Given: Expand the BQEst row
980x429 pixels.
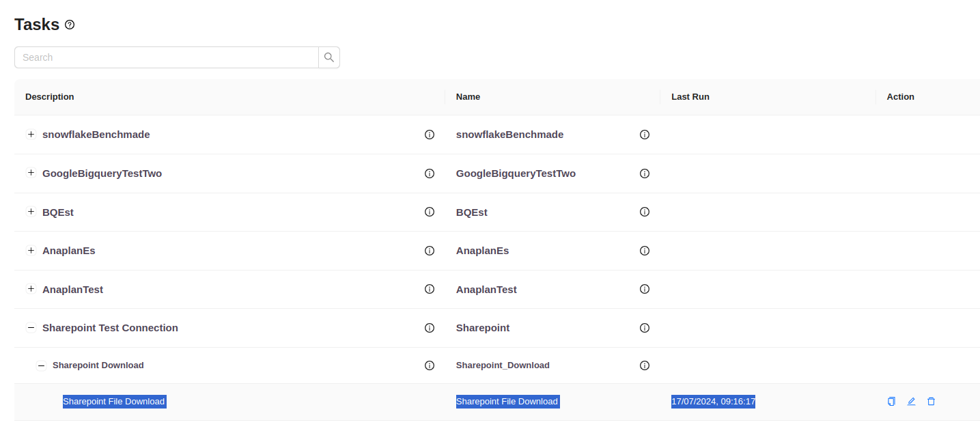Looking at the screenshot, I should [x=31, y=212].
